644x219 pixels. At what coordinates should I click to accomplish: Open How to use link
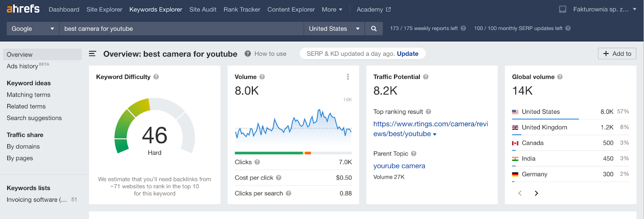(270, 53)
